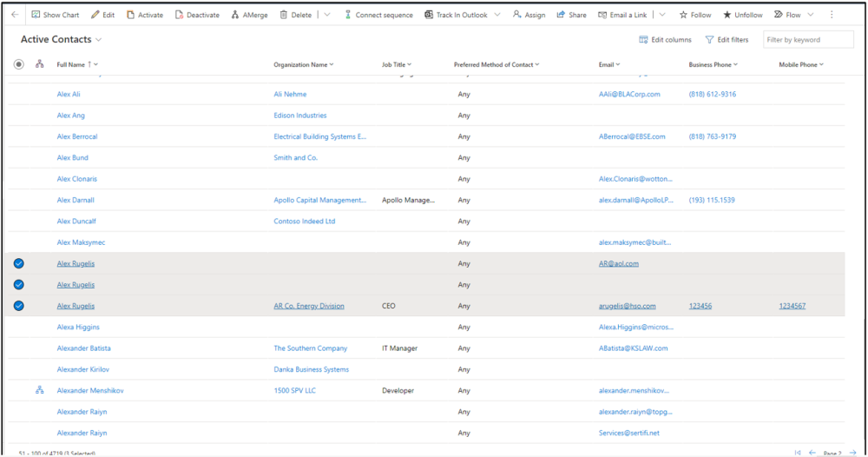868x457 pixels.
Task: Open the Alexander Batista contact record
Action: [83, 348]
